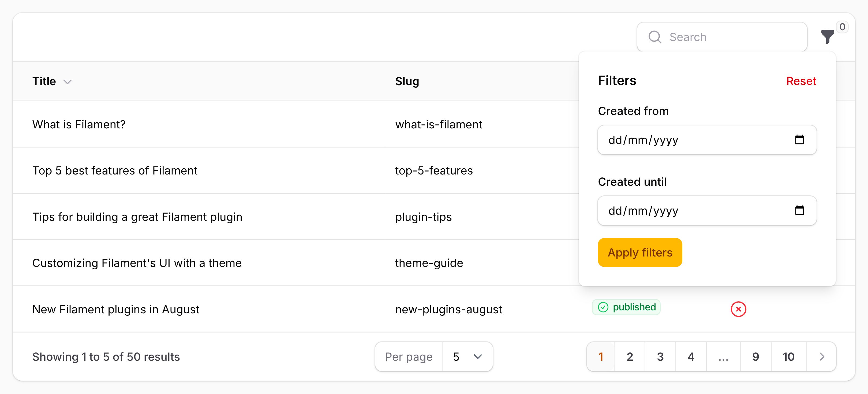This screenshot has height=394, width=868.
Task: Click the ellipsis in the pagination bar
Action: click(723, 356)
